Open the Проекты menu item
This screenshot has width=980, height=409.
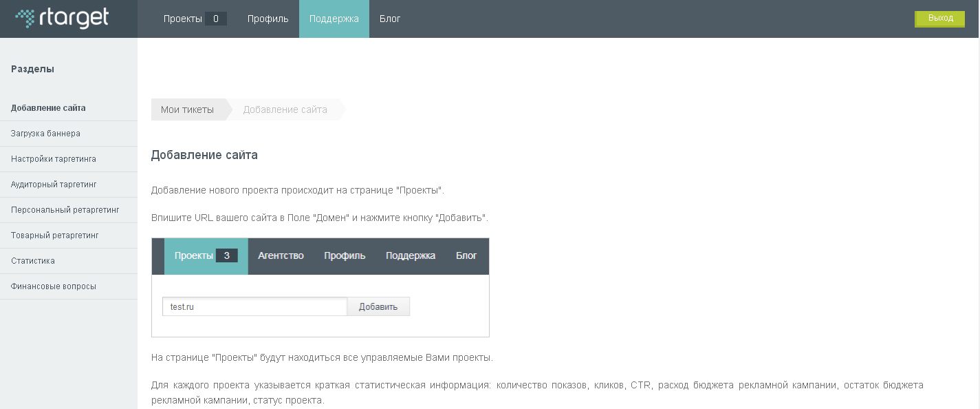pos(183,19)
